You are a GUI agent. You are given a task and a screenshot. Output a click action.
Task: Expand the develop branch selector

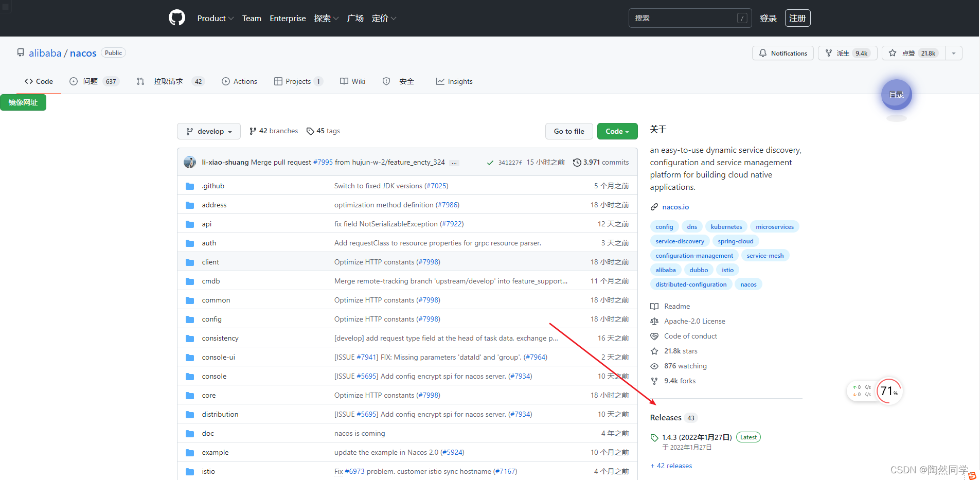pos(209,131)
